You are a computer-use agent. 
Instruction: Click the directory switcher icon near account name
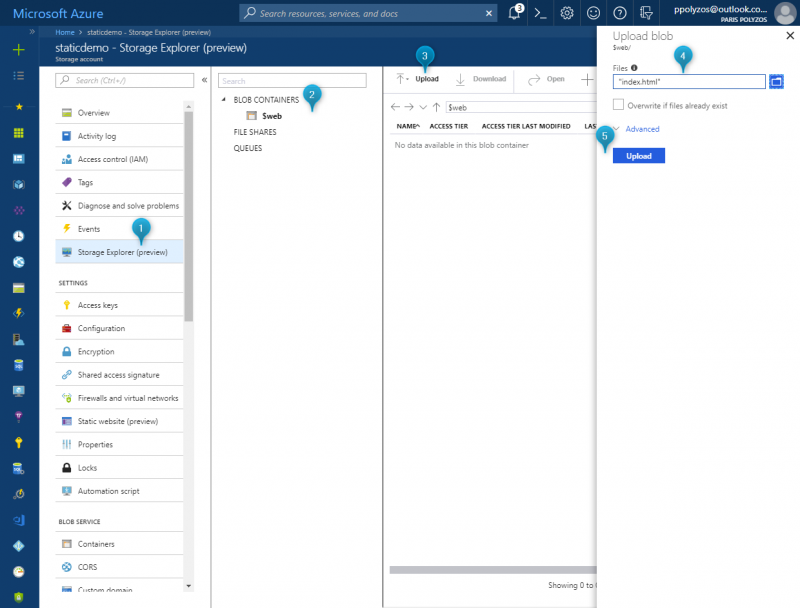[646, 13]
